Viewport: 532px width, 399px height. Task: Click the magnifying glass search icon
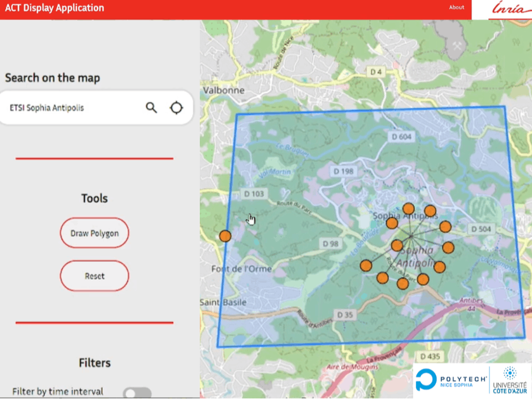(x=152, y=108)
